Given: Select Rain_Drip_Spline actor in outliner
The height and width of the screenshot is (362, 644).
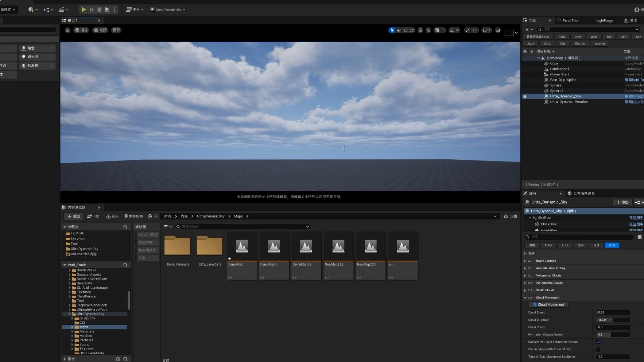Looking at the screenshot, I should (x=563, y=80).
